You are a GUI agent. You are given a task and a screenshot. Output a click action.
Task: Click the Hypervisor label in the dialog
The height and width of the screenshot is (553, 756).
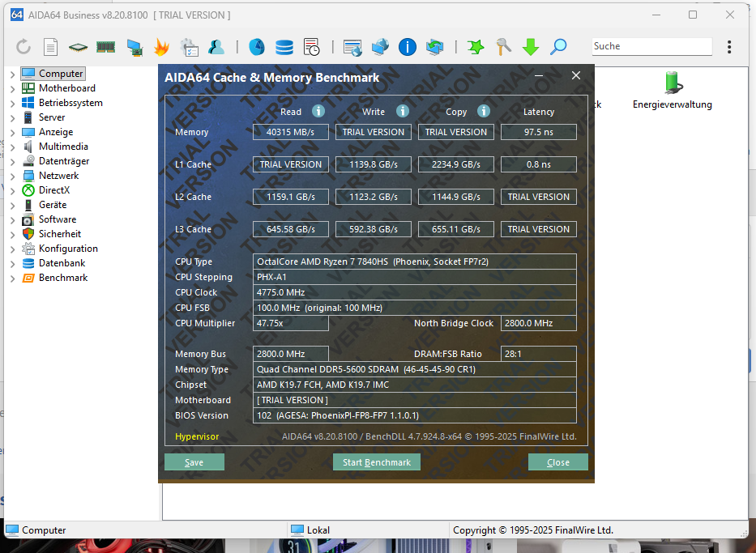(197, 436)
